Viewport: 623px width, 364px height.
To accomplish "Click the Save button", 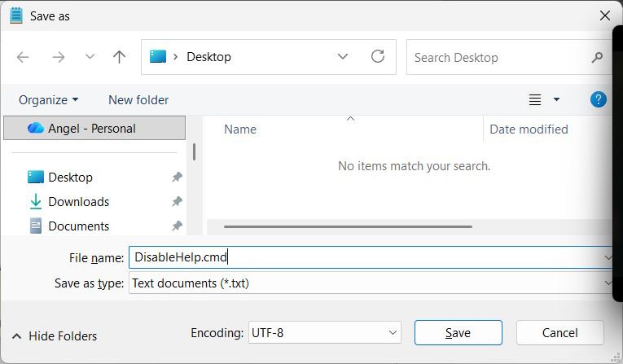I will tap(458, 332).
